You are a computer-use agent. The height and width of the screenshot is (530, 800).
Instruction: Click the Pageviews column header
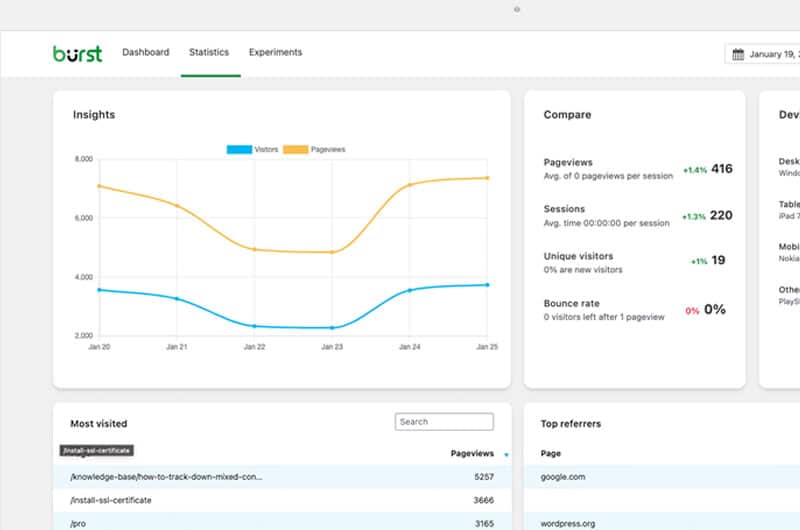(x=472, y=453)
